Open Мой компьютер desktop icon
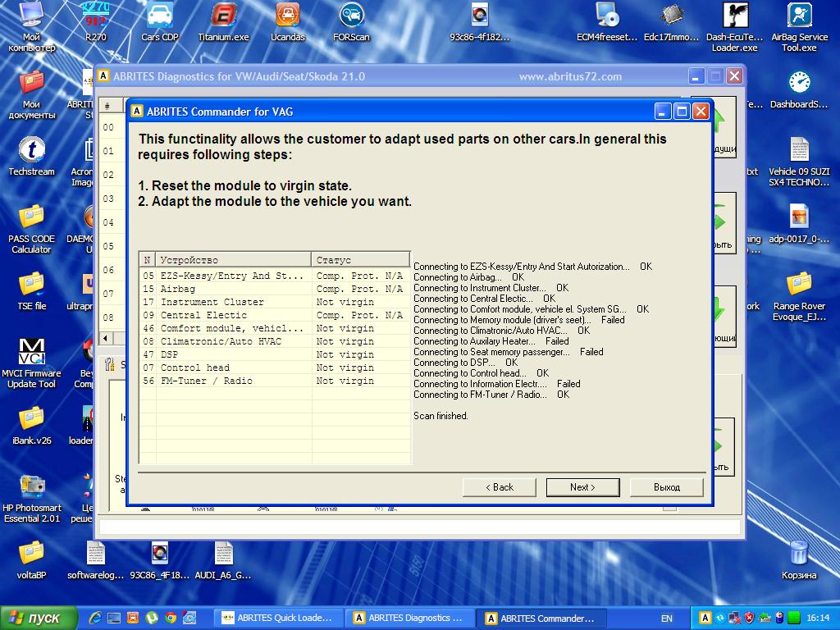This screenshot has width=840, height=630. click(32, 27)
